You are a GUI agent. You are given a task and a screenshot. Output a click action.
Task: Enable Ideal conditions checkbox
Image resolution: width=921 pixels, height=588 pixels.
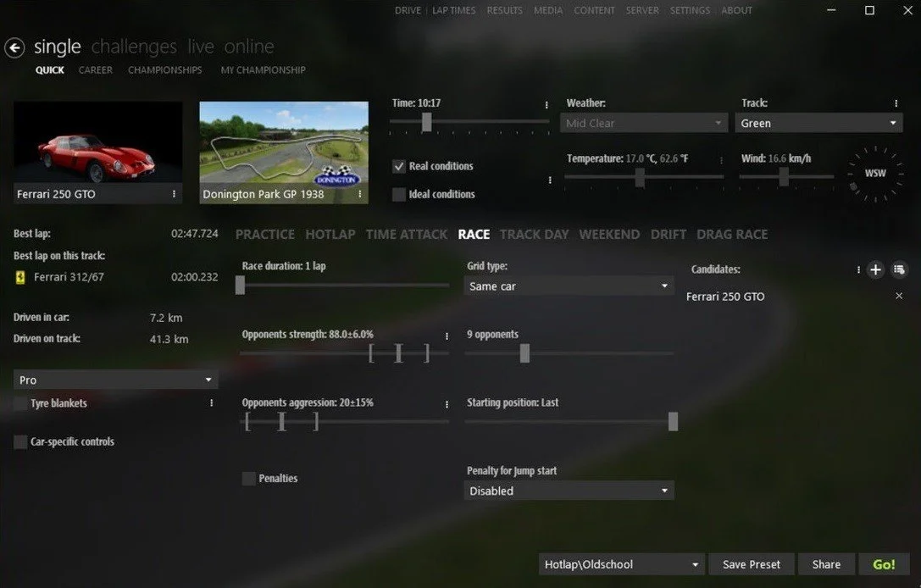tap(399, 194)
